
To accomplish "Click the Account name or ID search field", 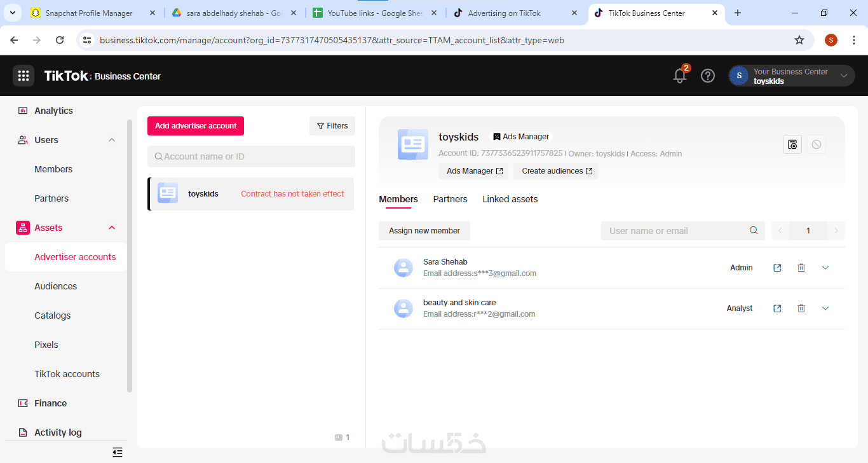I will (x=251, y=156).
